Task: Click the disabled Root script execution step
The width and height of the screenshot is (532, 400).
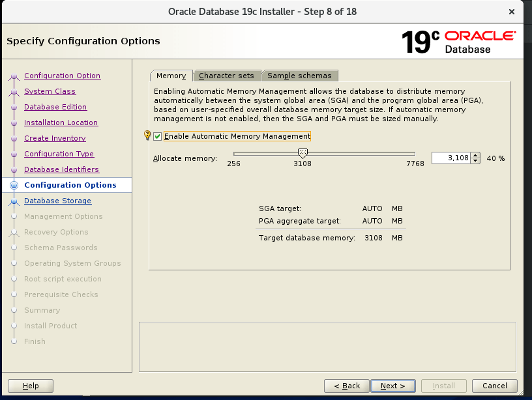Action: click(63, 279)
